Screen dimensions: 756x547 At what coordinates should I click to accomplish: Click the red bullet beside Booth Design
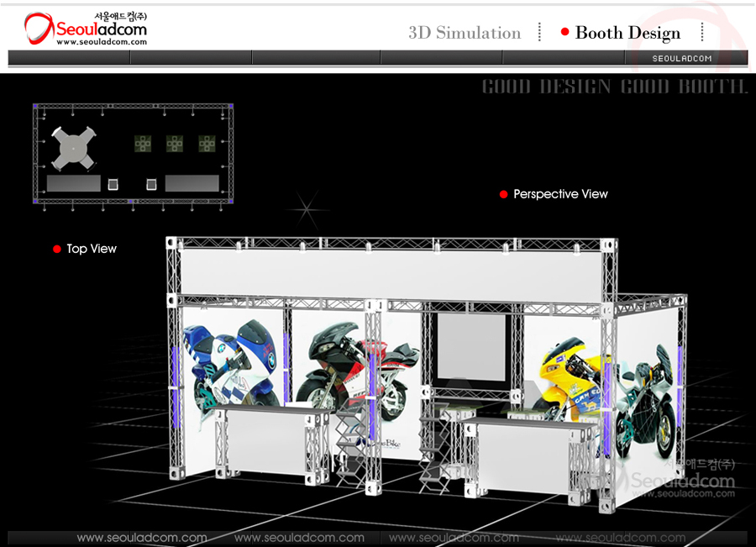(x=565, y=33)
